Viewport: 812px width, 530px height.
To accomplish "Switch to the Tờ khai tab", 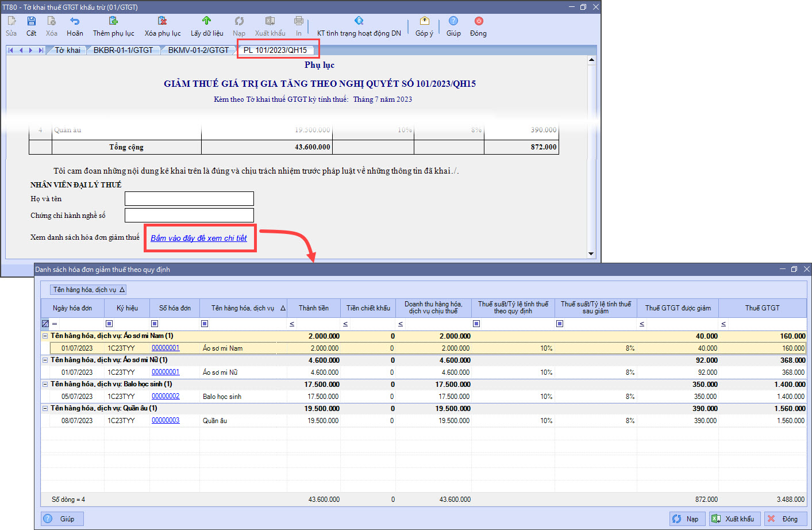I will pyautogui.click(x=68, y=50).
